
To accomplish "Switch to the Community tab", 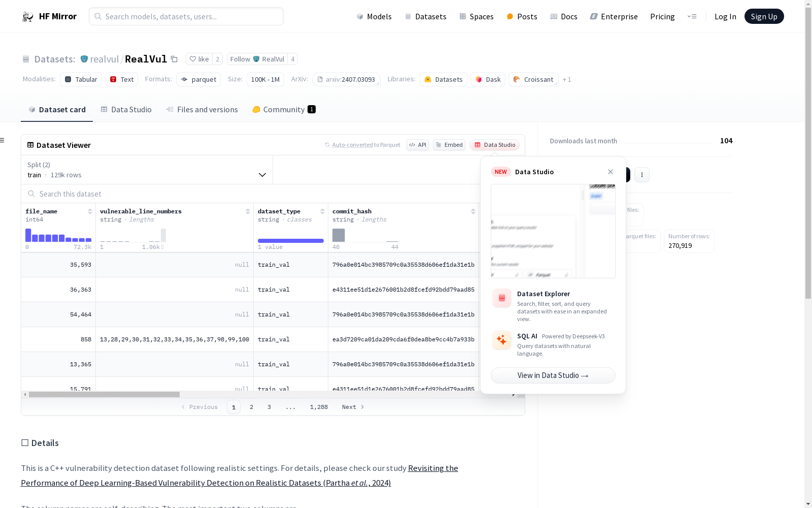I will coord(284,110).
